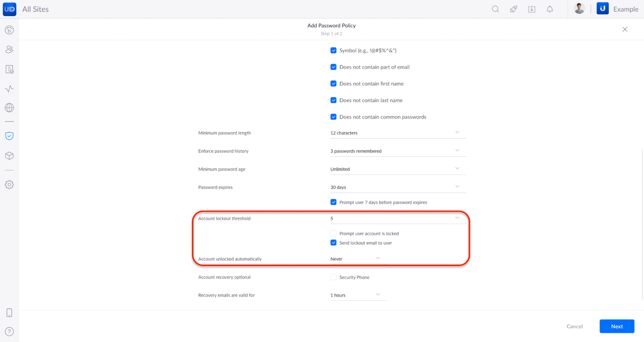This screenshot has width=644, height=342.
Task: Open All Sites menu in header
Action: click(35, 9)
